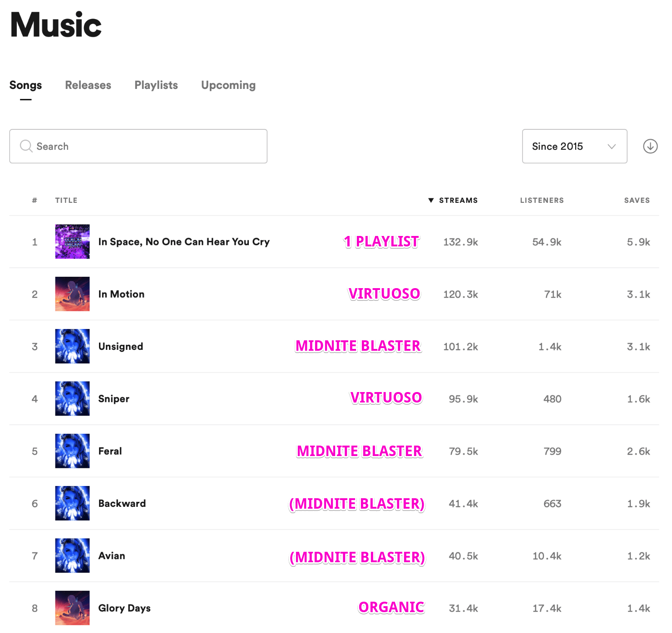Open the song Unsigned
The width and height of the screenshot is (672, 633).
(x=120, y=346)
